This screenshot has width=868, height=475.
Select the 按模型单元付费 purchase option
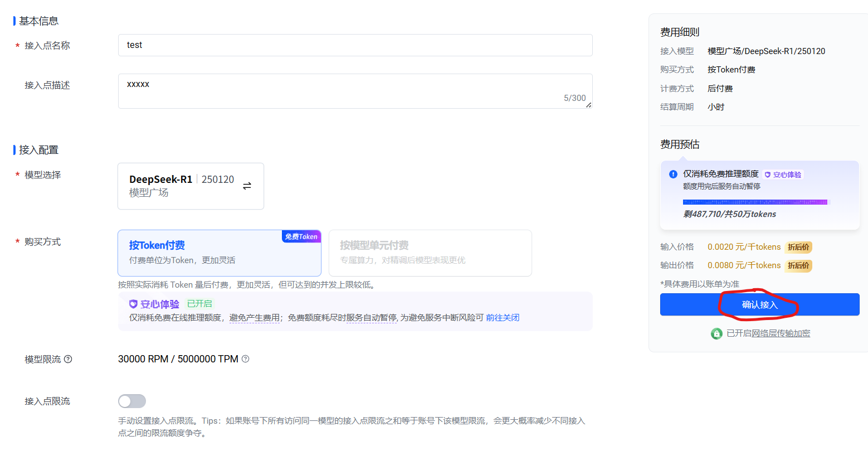[430, 253]
